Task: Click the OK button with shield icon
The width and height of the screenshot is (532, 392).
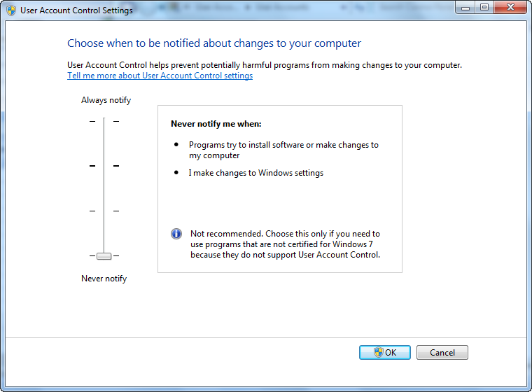Action: pyautogui.click(x=385, y=352)
